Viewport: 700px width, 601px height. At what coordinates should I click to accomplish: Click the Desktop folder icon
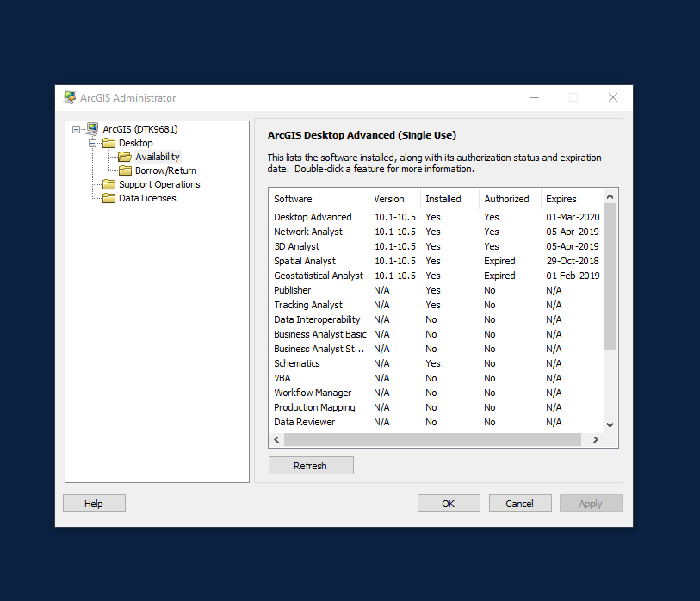(x=109, y=143)
